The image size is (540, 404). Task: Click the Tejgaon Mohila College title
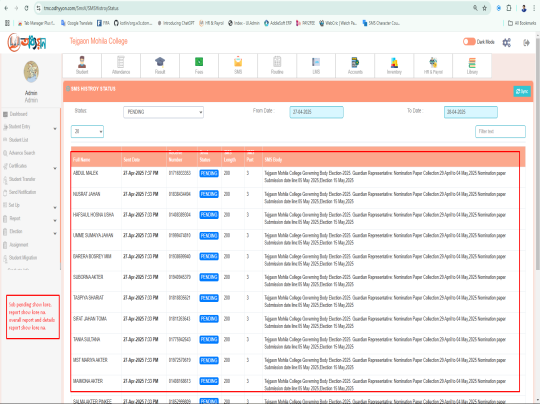point(99,41)
